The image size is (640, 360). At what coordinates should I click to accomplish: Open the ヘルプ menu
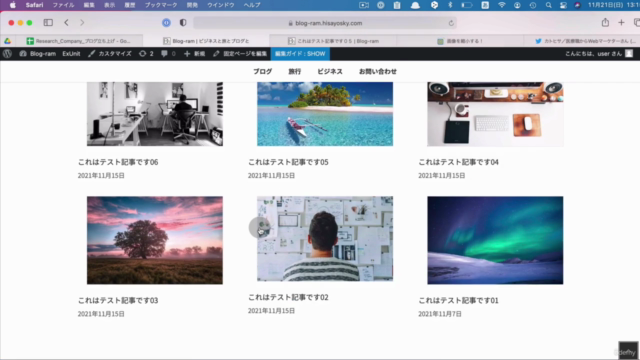coord(252,5)
